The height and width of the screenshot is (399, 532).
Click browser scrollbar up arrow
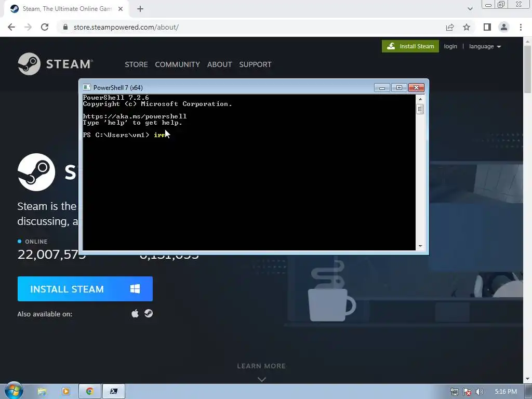point(527,41)
